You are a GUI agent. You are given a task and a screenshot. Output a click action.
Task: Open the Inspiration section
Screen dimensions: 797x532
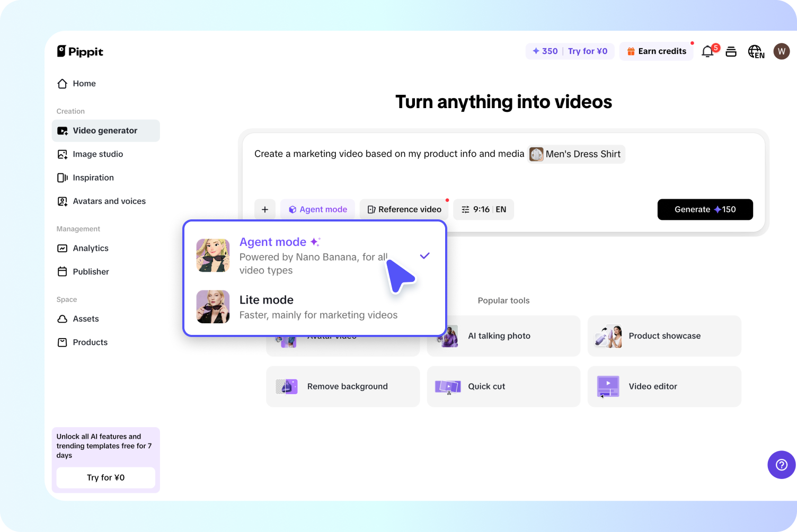point(93,178)
